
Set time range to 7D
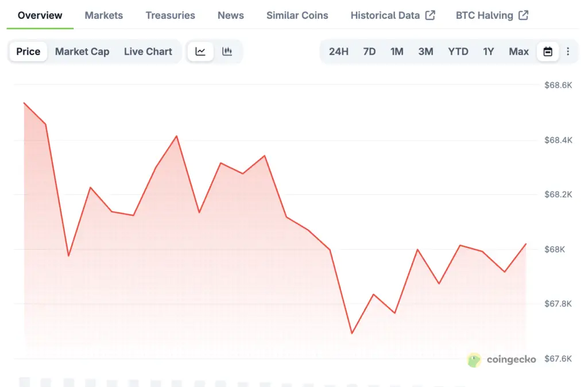click(x=369, y=52)
